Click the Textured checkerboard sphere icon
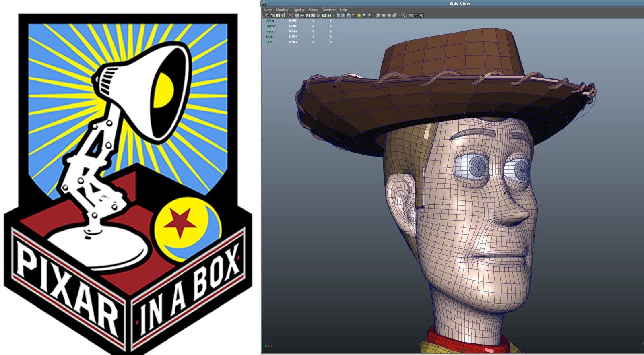This screenshot has height=355, width=644. click(x=354, y=15)
